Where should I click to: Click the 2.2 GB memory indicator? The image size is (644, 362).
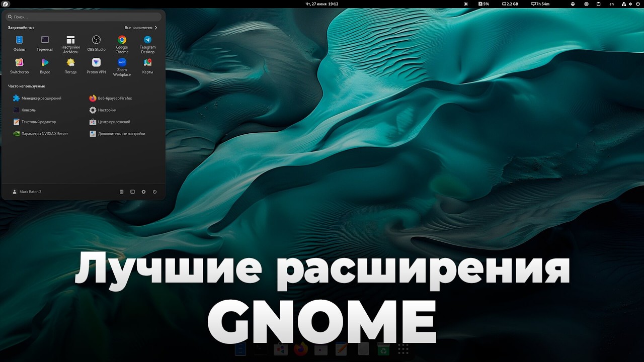(x=510, y=4)
